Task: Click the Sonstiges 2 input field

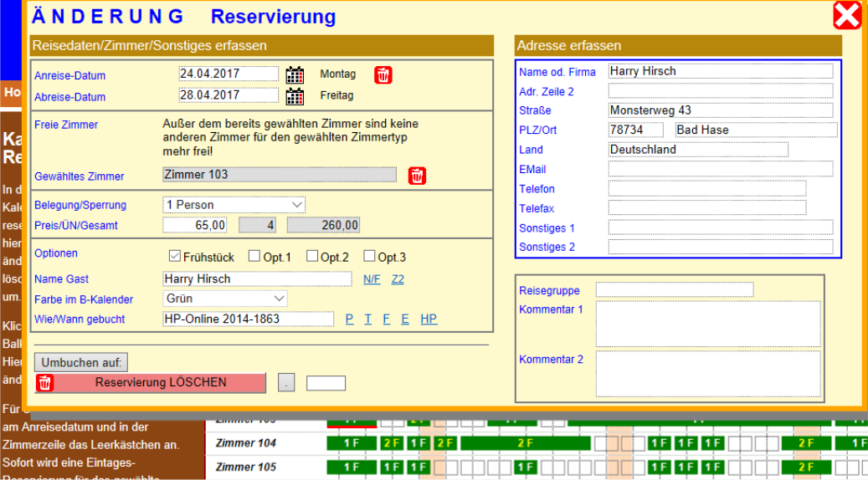Action: [x=721, y=247]
